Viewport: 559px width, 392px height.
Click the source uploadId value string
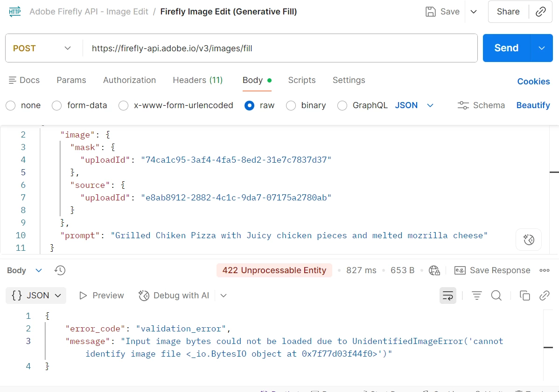[x=236, y=198]
